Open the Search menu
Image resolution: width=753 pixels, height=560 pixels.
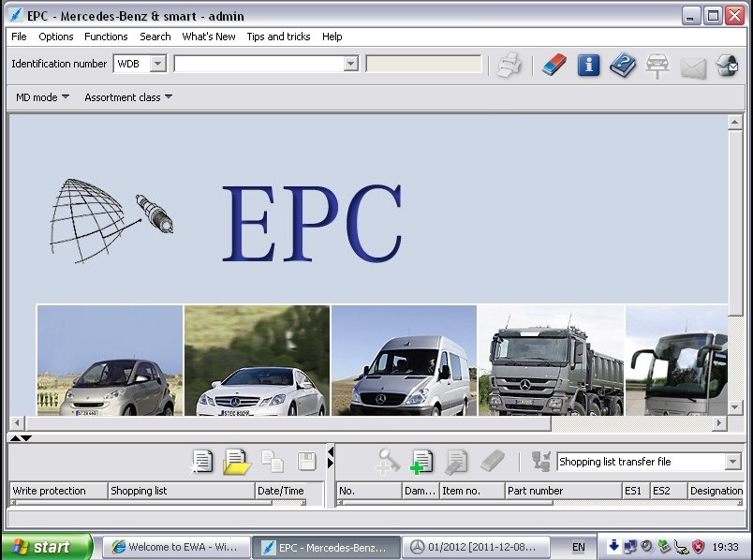coord(155,37)
